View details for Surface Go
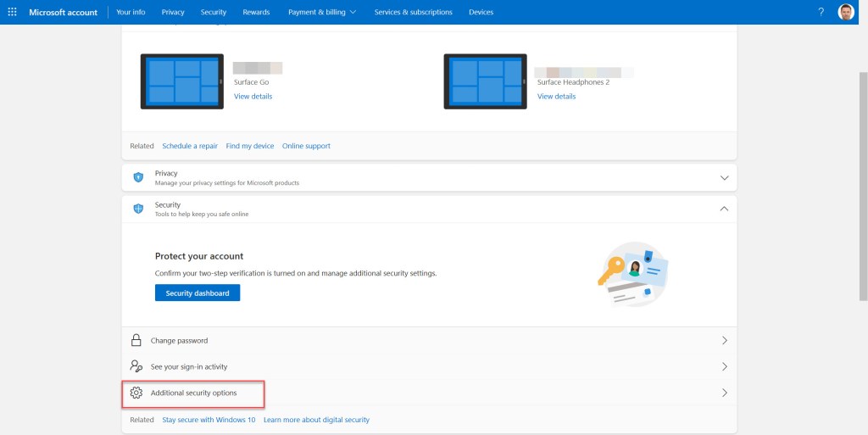Viewport: 868px width, 435px height. coord(253,97)
